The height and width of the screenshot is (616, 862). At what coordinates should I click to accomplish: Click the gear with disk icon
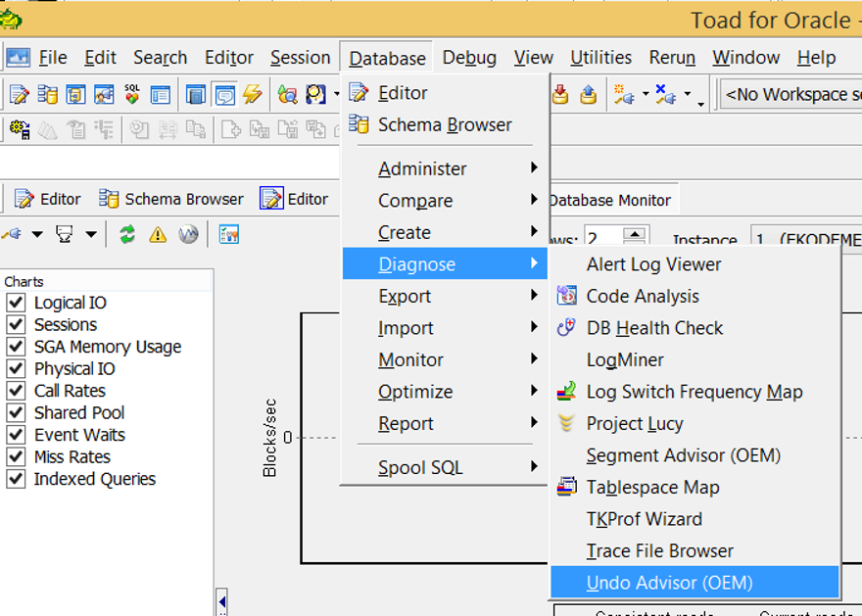pos(20,130)
